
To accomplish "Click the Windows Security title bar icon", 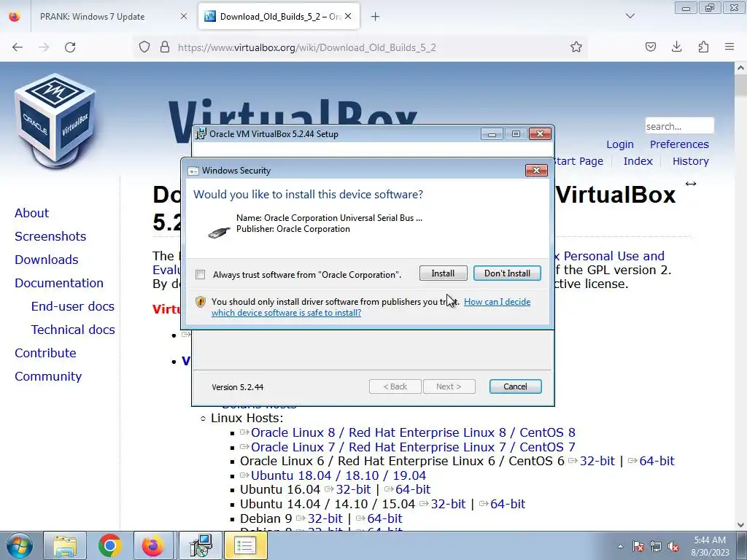I will pos(193,171).
